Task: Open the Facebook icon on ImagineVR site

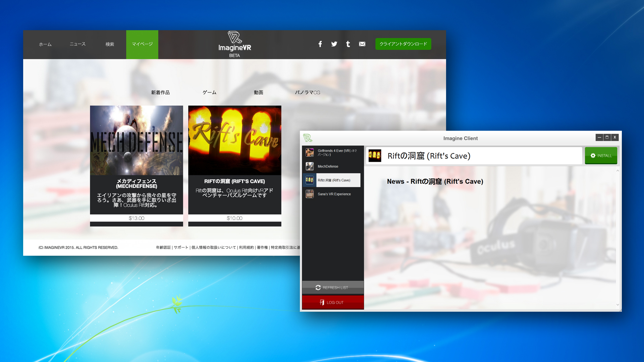Action: click(320, 44)
